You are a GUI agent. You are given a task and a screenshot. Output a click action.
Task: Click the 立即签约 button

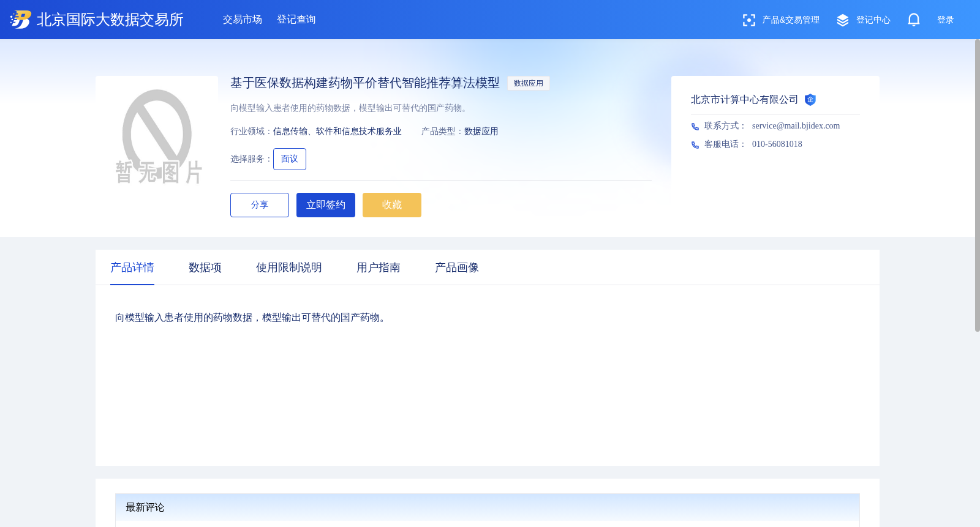(326, 205)
